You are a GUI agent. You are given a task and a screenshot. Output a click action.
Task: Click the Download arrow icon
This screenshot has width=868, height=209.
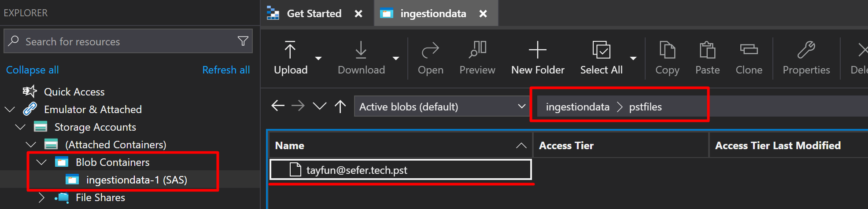361,50
